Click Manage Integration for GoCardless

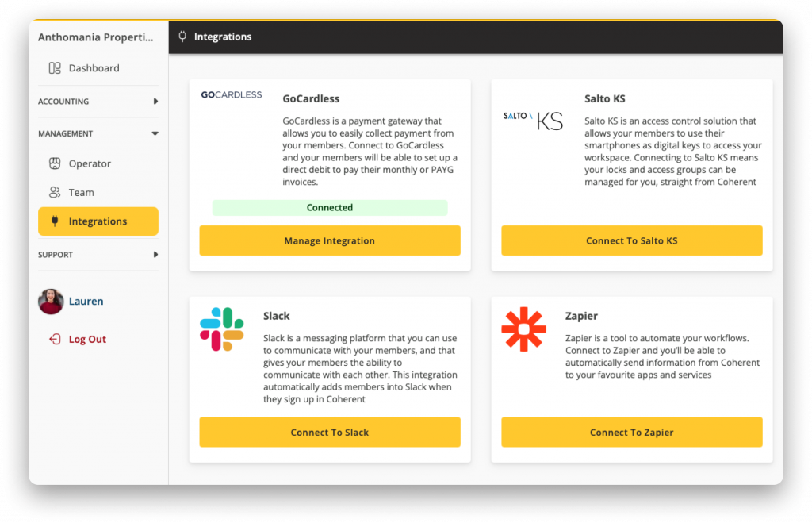tap(330, 240)
